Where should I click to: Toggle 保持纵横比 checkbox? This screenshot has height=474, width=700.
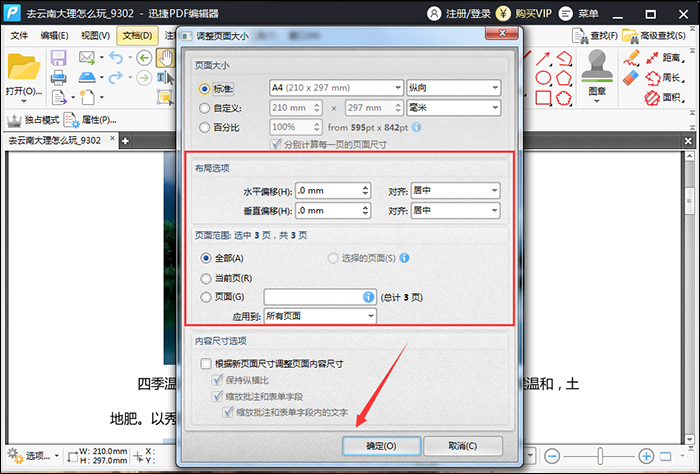217,380
